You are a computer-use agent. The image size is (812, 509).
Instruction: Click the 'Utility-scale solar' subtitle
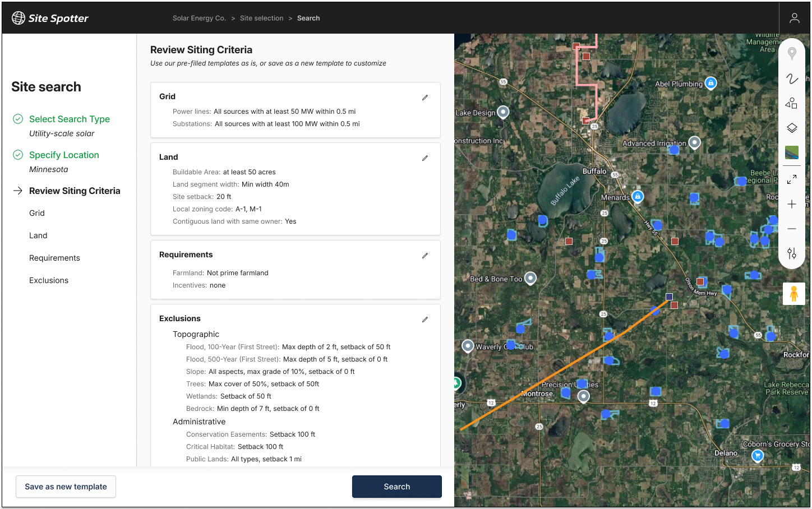(62, 133)
